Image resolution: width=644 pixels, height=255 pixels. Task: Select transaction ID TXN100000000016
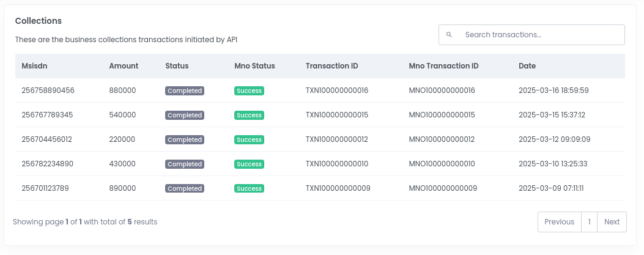pyautogui.click(x=337, y=91)
